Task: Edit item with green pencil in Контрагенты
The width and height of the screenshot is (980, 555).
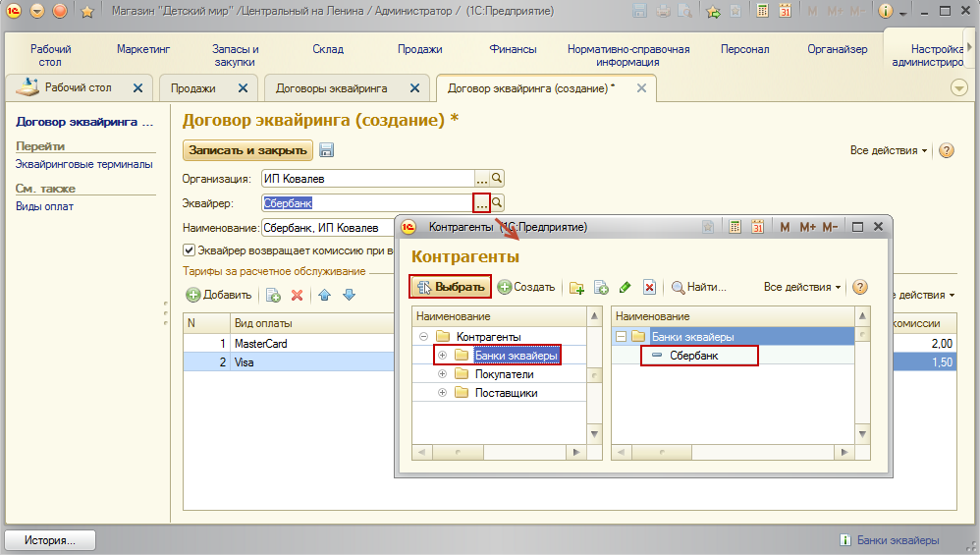Action: (x=625, y=287)
